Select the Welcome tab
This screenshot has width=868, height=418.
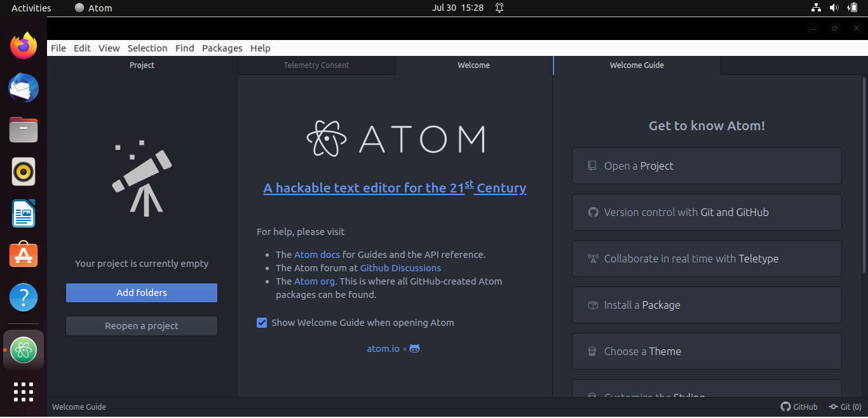(x=474, y=65)
